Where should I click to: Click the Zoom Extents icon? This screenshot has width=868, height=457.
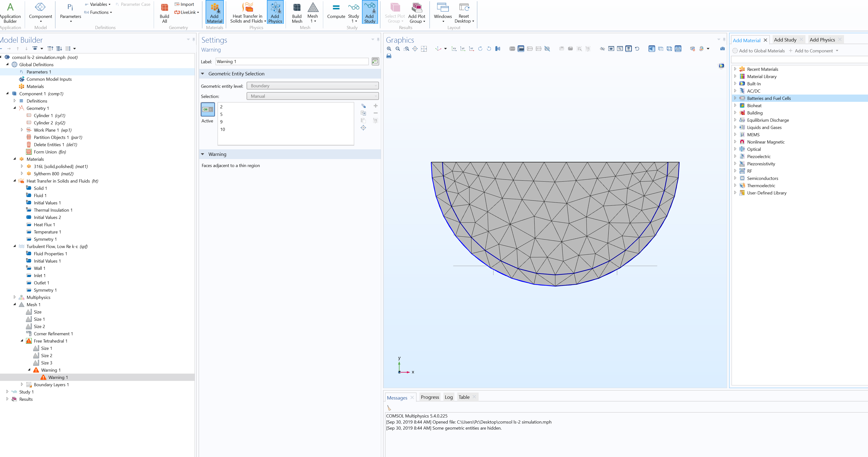coord(424,49)
